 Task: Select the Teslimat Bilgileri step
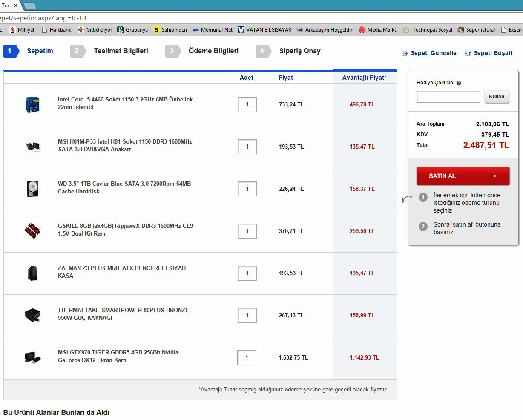click(109, 51)
